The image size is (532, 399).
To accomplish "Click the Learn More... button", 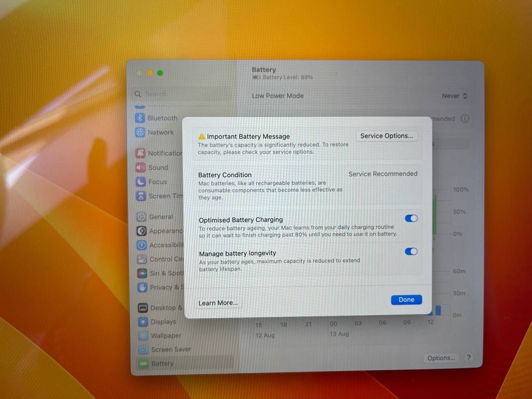I will point(218,303).
